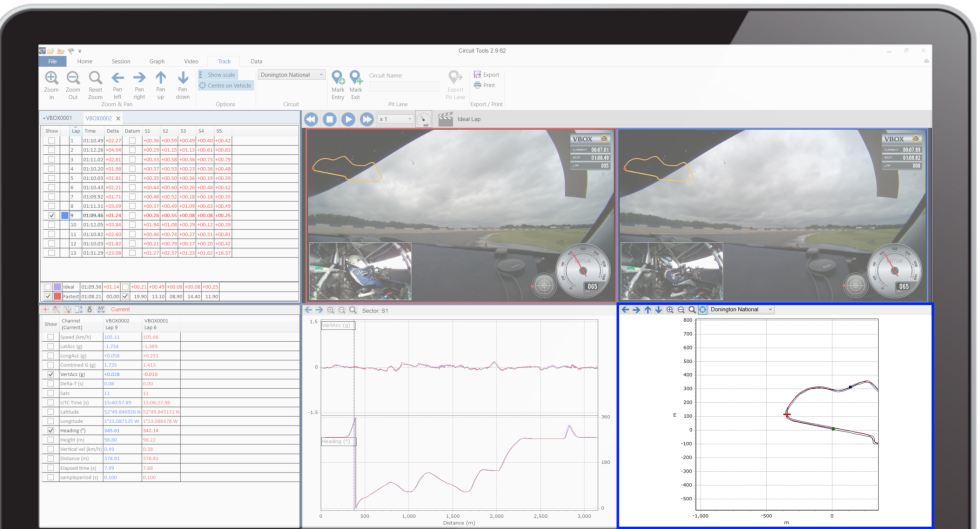This screenshot has height=529, width=980.
Task: Toggle Show checkbox for lap 1
Action: coord(51,141)
